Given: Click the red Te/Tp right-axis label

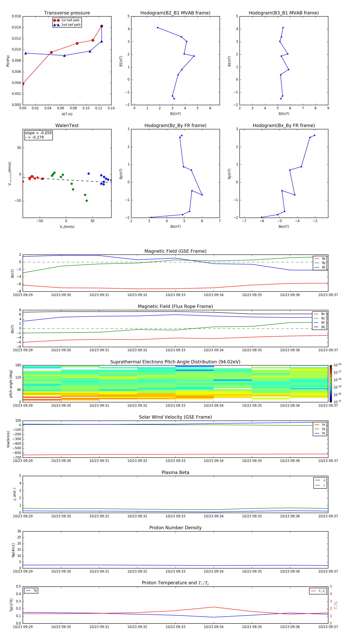Looking at the screenshot, I should [x=336, y=605].
